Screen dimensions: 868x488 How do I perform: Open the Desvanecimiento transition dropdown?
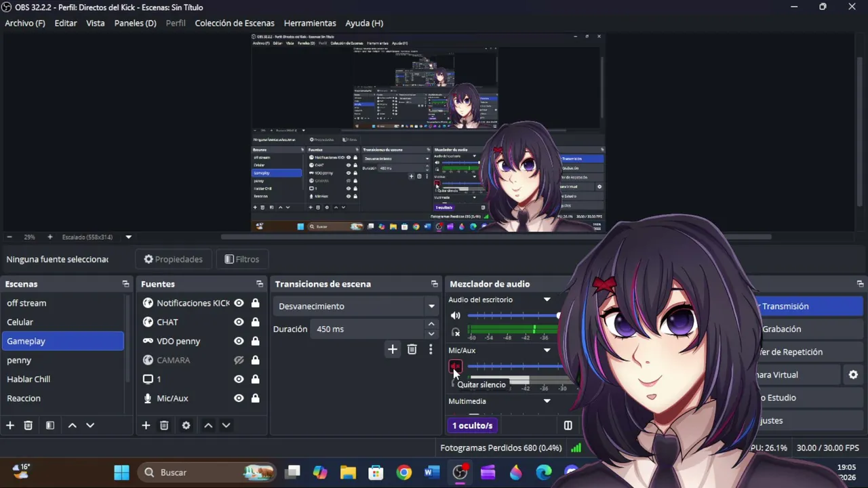(357, 306)
